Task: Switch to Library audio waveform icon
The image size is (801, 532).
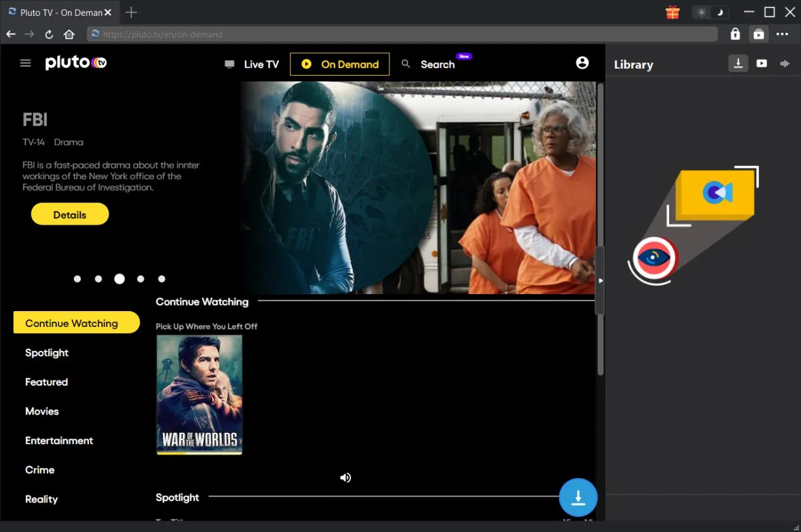Action: (x=785, y=63)
